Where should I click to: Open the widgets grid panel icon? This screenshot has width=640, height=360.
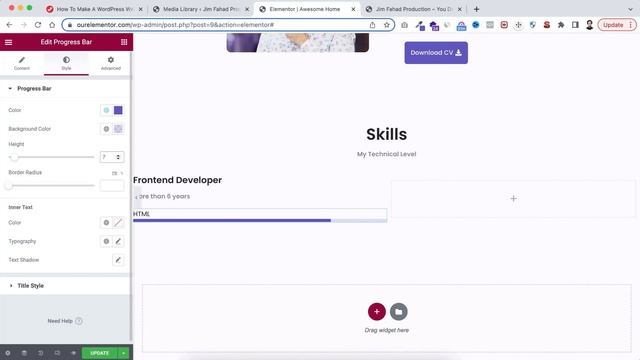click(x=124, y=42)
